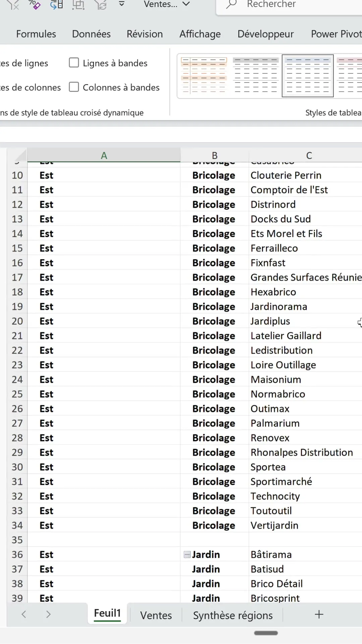This screenshot has height=644, width=362.
Task: Open the Power Pivot ribbon tab
Action: point(336,34)
